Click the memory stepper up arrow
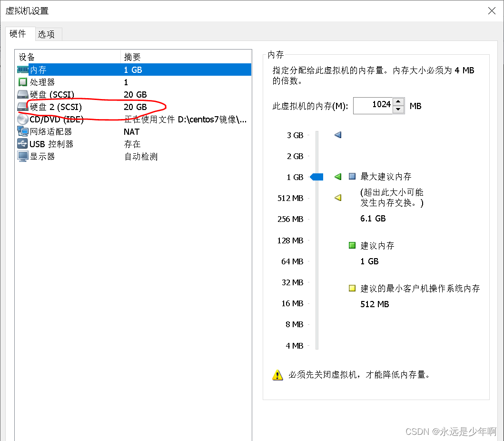The width and height of the screenshot is (504, 441). tap(398, 102)
